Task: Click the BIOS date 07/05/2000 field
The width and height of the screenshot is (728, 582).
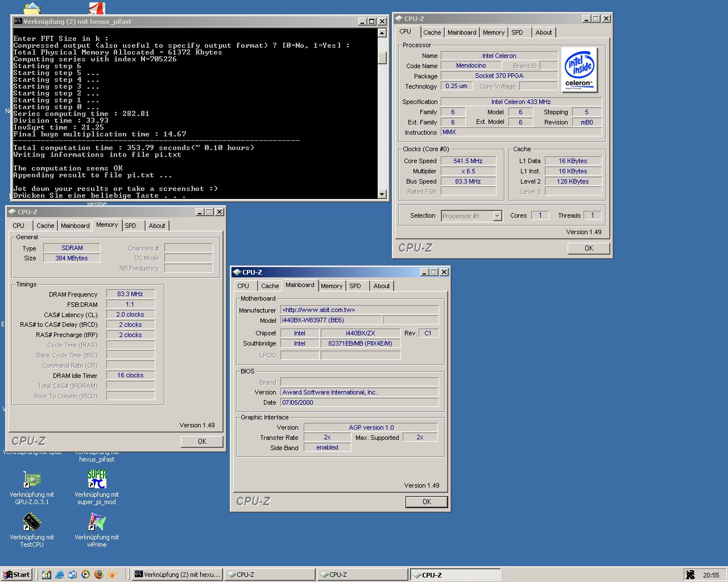Action: 359,403
